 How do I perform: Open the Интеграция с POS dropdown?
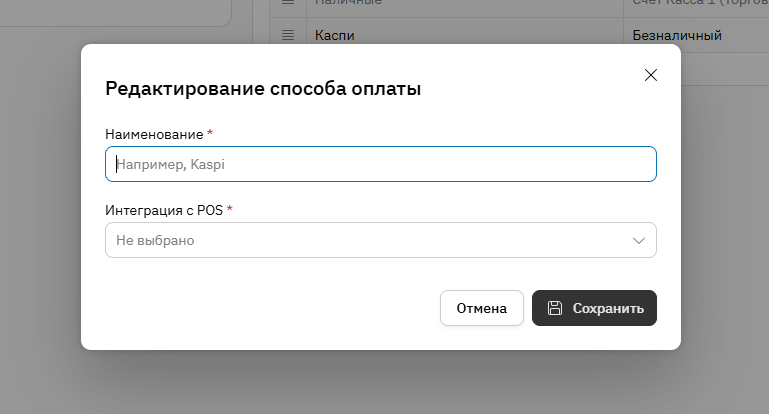[380, 240]
